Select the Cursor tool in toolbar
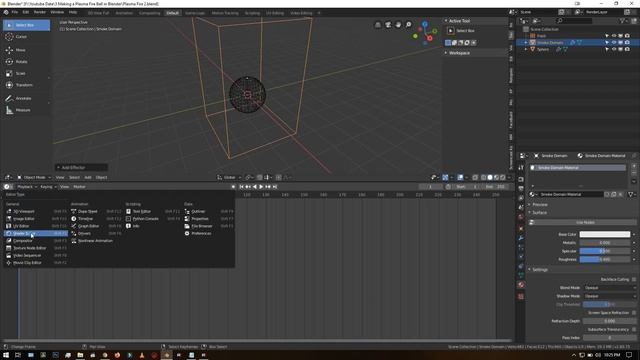640x360 pixels. click(26, 37)
